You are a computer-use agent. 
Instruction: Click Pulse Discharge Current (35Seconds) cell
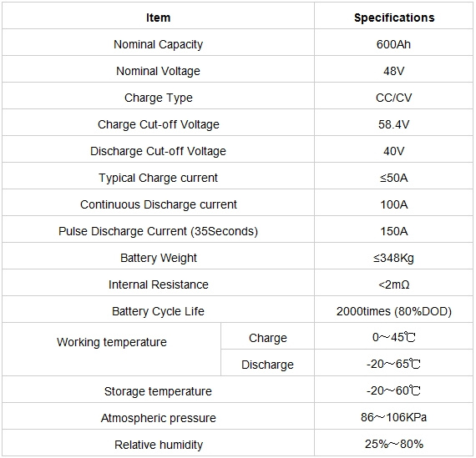[158, 231]
